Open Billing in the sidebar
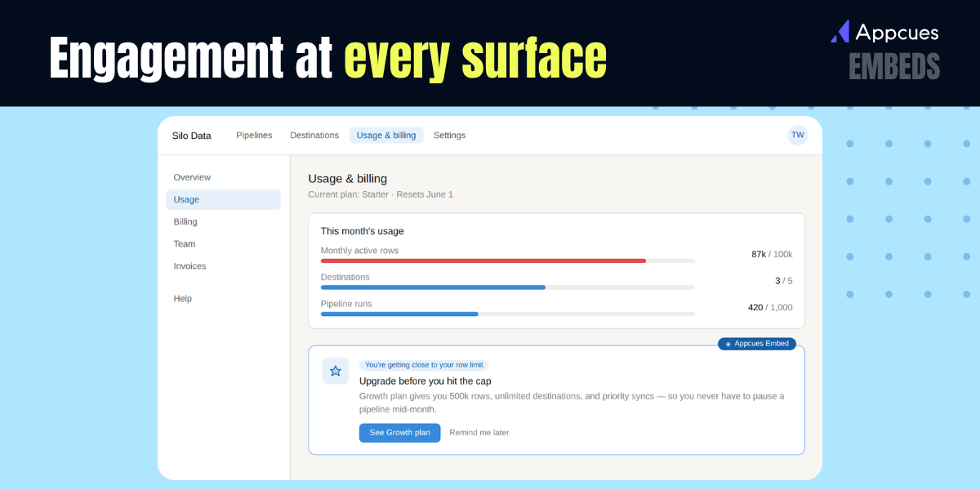The height and width of the screenshot is (490, 980). [223, 221]
